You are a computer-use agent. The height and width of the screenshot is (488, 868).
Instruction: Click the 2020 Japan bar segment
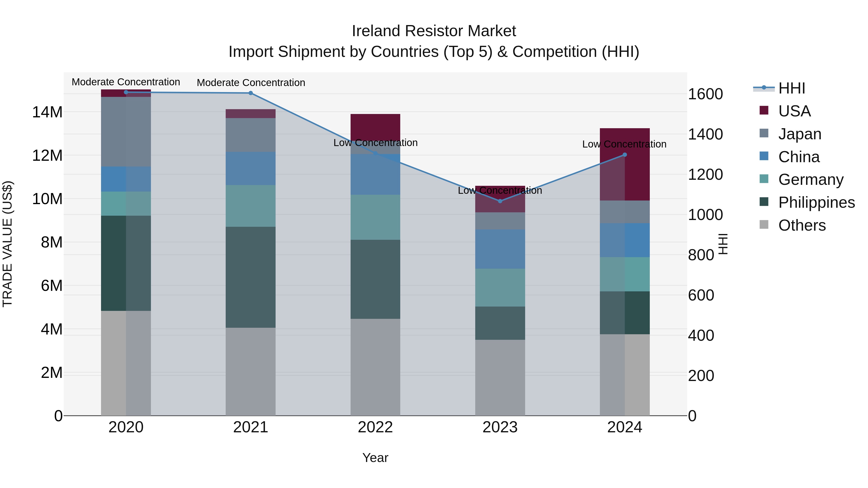[126, 132]
